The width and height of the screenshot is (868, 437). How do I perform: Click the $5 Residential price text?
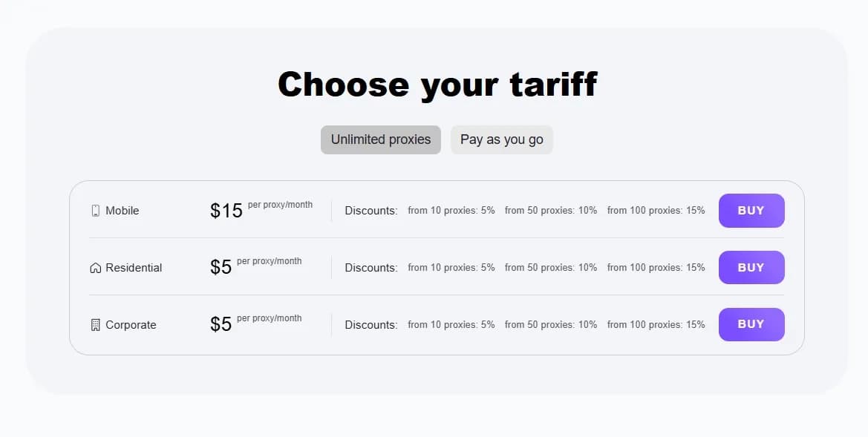coord(221,267)
